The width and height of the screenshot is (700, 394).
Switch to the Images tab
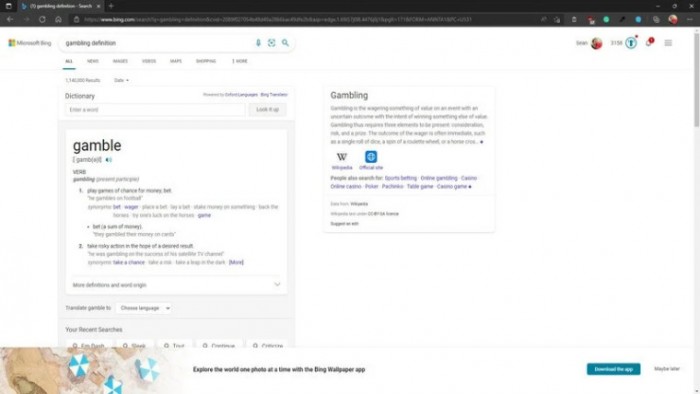(120, 61)
